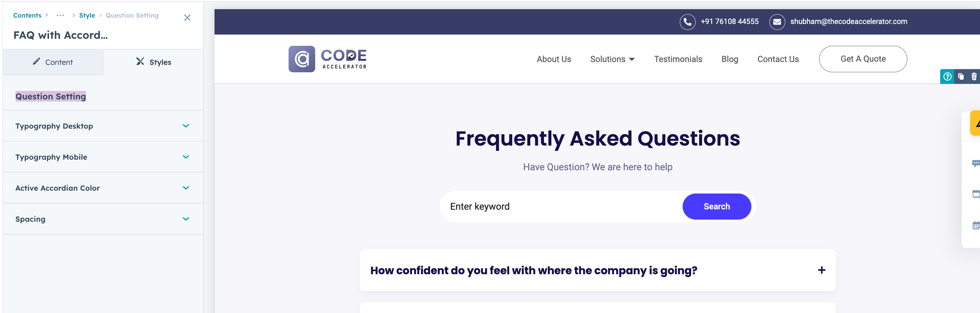Click the calendar icon in side widget
Image resolution: width=980 pixels, height=313 pixels.
point(975,226)
